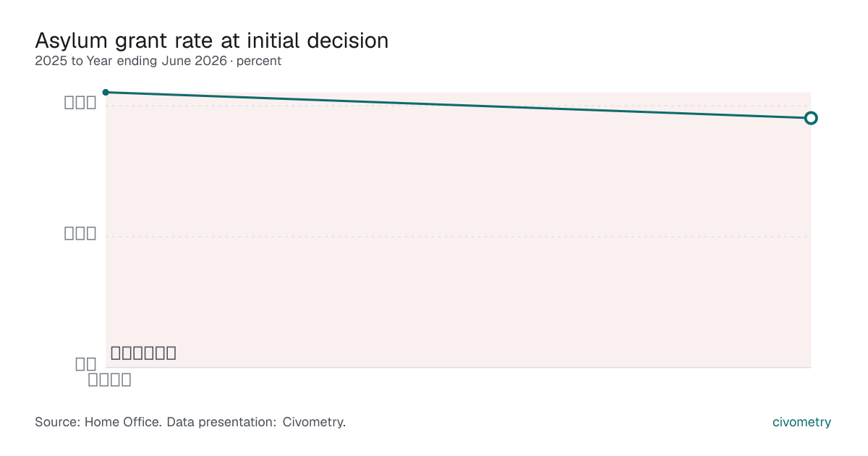Select the bottom y-axis tick label
This screenshot has width=868, height=456.
click(x=86, y=365)
